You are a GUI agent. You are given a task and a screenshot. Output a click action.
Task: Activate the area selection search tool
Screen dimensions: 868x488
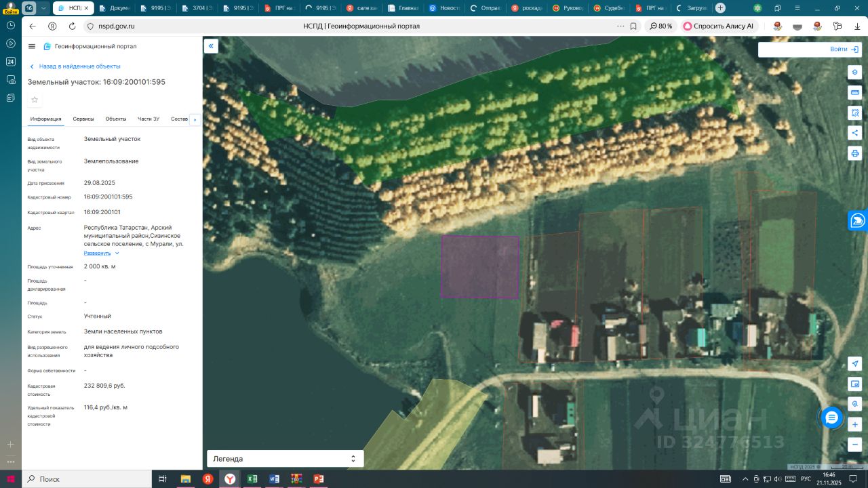(854, 113)
